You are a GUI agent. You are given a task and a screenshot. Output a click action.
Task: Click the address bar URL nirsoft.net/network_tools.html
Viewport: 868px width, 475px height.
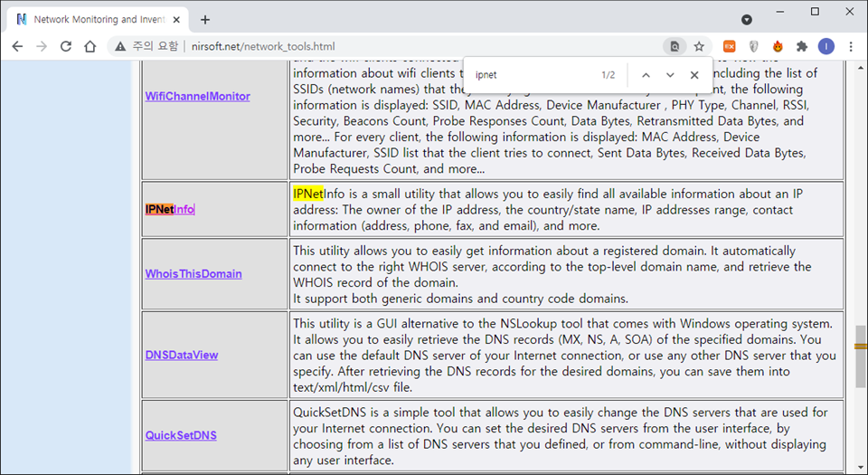tap(263, 46)
